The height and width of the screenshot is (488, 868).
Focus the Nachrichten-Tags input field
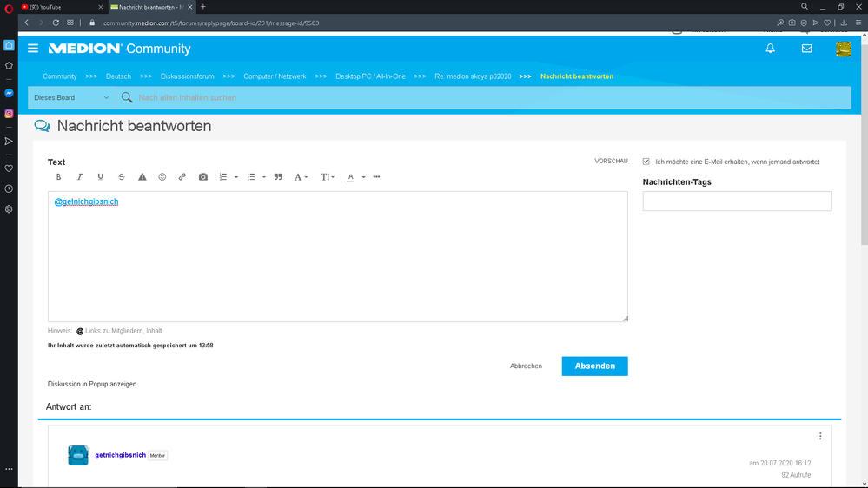pos(736,201)
